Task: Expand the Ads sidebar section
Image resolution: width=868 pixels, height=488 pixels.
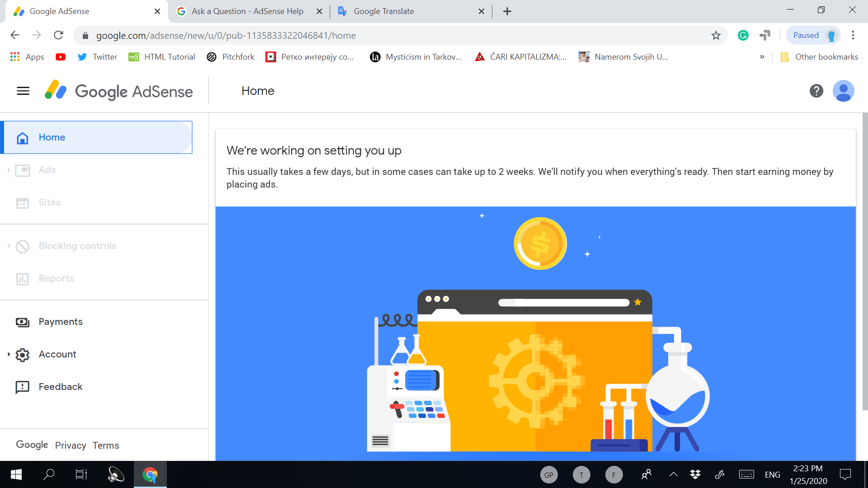Action: (x=47, y=170)
